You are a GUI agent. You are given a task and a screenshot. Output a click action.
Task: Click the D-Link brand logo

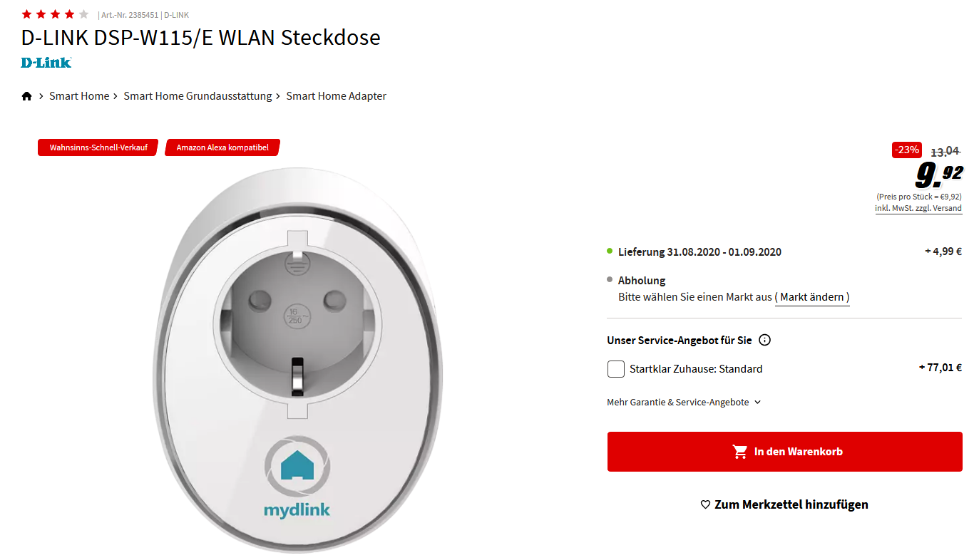[x=46, y=63]
